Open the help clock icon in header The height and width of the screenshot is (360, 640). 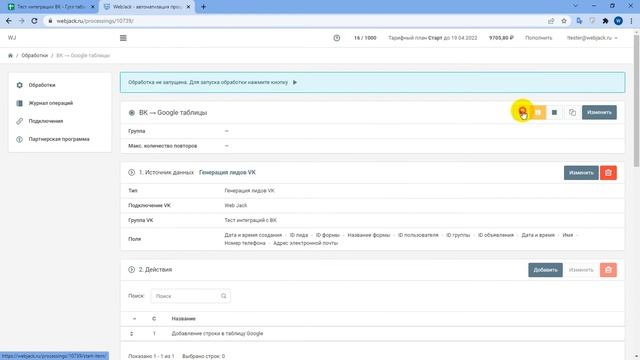pyautogui.click(x=337, y=38)
